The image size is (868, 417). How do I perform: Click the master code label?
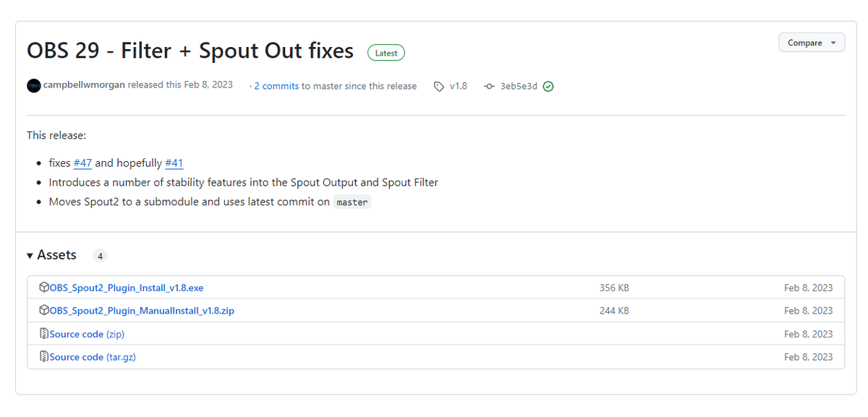pos(352,202)
